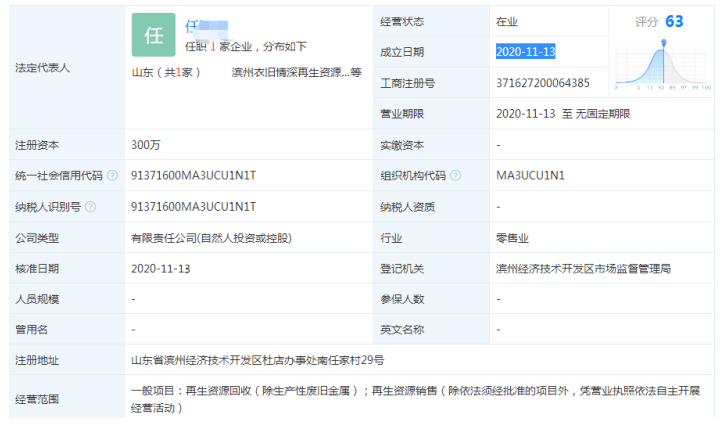Open the 滨州衣旧情深再生资源 company link
This screenshot has width=726, height=426.
coord(296,72)
